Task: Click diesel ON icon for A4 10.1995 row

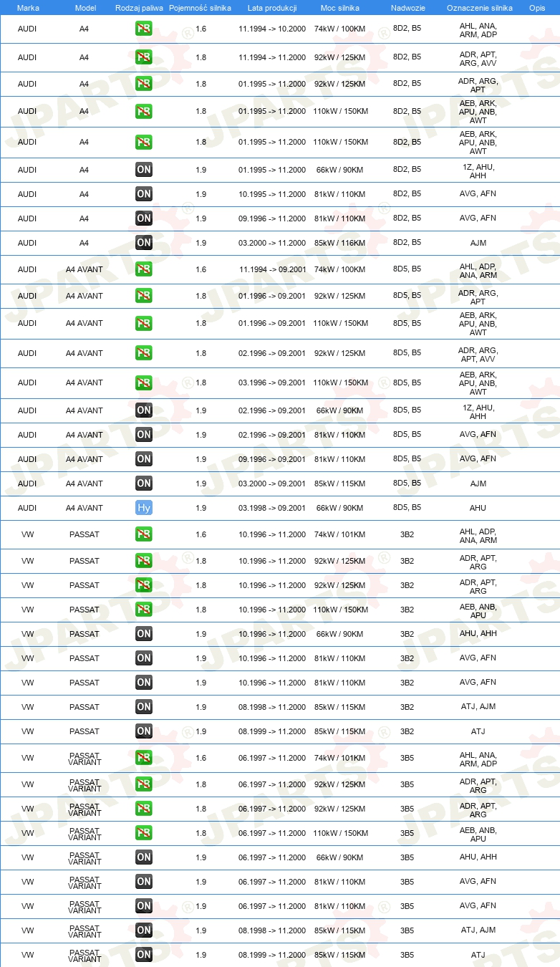Action: coord(144,194)
